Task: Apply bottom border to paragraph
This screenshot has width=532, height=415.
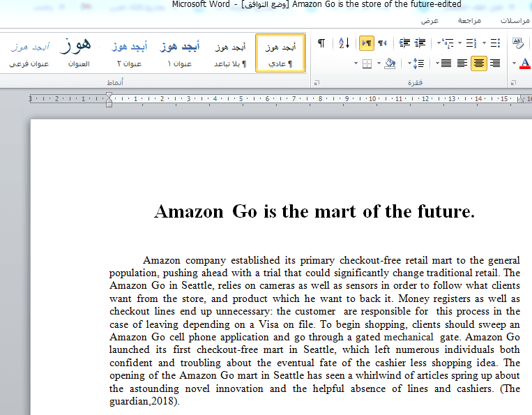Action: [x=367, y=63]
